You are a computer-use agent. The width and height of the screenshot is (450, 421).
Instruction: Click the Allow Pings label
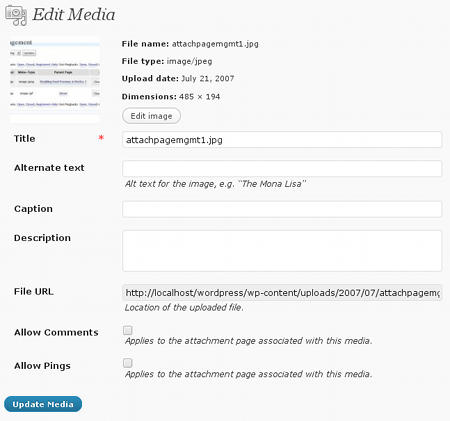(x=42, y=366)
